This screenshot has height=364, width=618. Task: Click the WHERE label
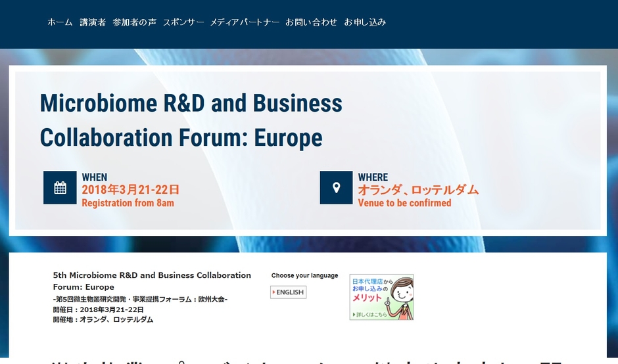pos(373,177)
